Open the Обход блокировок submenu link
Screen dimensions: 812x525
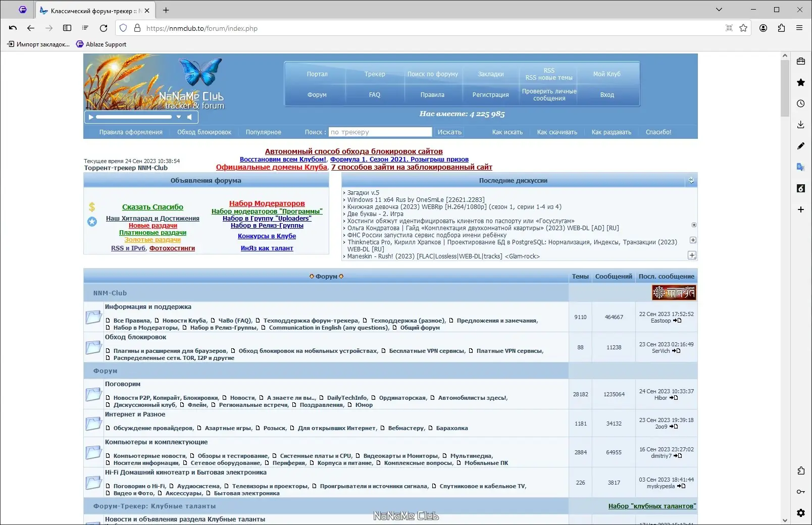point(204,132)
